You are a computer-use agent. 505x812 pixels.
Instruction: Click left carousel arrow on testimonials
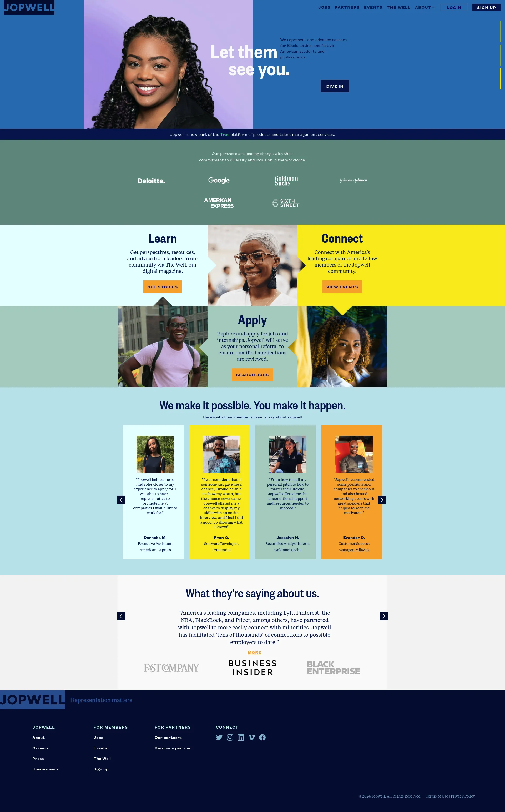121,499
